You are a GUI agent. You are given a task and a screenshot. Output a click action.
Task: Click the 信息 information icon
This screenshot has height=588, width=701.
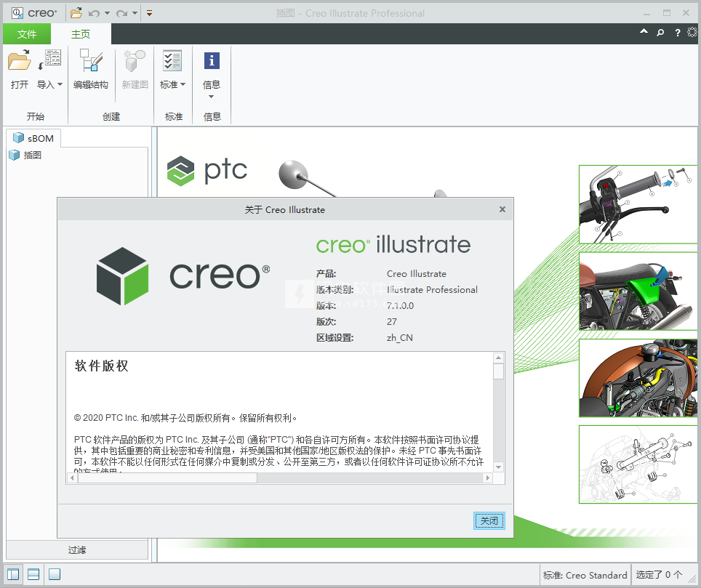pyautogui.click(x=212, y=60)
